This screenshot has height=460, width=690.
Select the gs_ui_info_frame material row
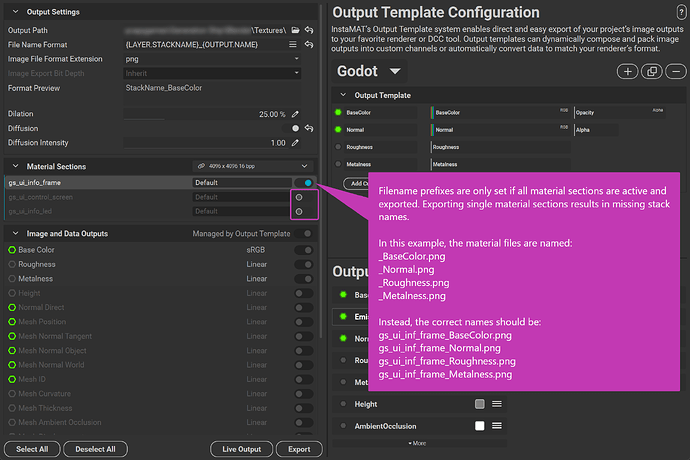pyautogui.click(x=161, y=182)
